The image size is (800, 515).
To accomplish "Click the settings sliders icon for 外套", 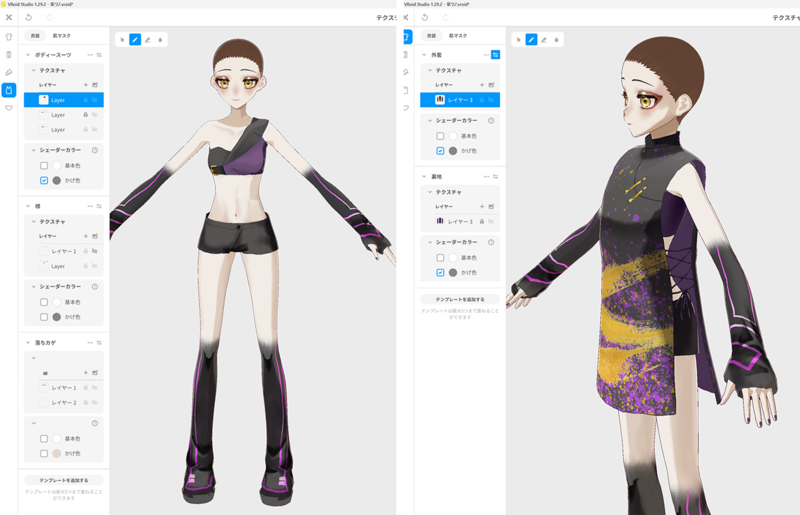I will (x=495, y=55).
